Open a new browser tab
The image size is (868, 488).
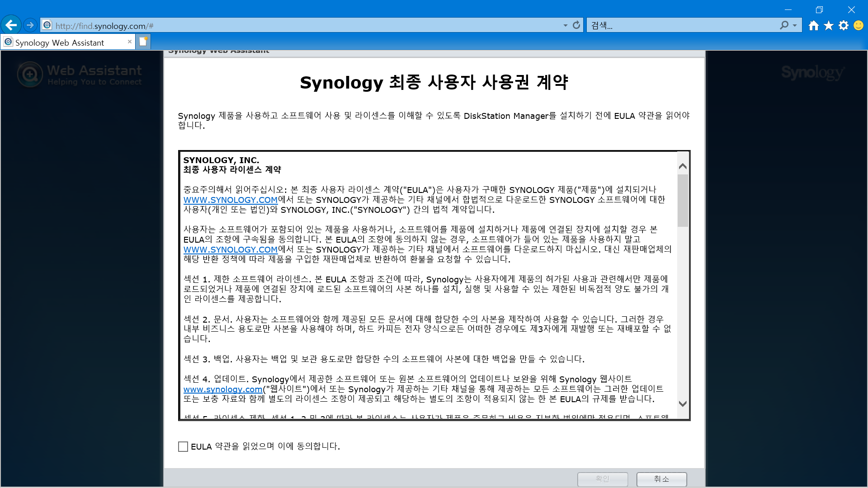[143, 42]
